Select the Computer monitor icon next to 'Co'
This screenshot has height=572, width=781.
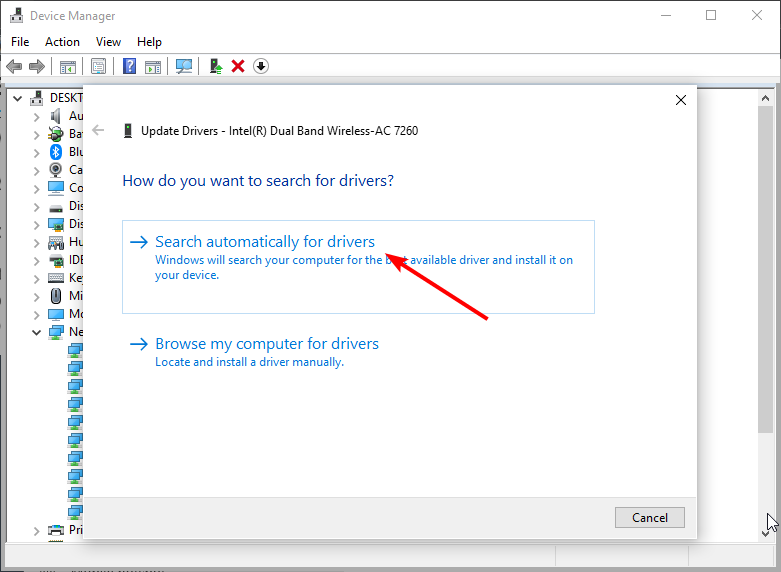(x=56, y=188)
